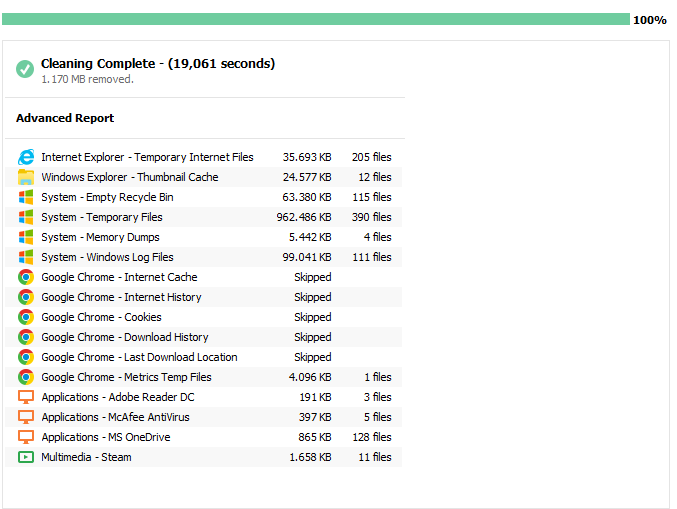Select monitor icon for Adobe Reader DC
The height and width of the screenshot is (509, 677).
26,397
